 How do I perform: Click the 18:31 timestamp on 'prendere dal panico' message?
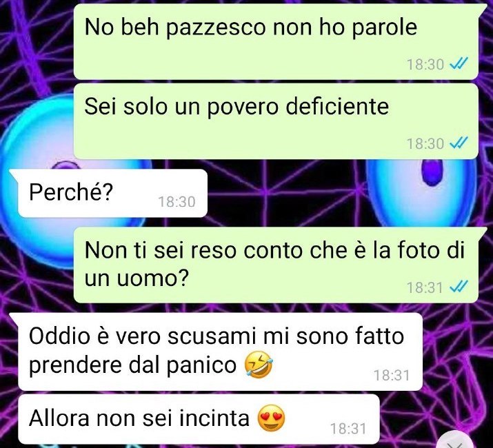(392, 376)
